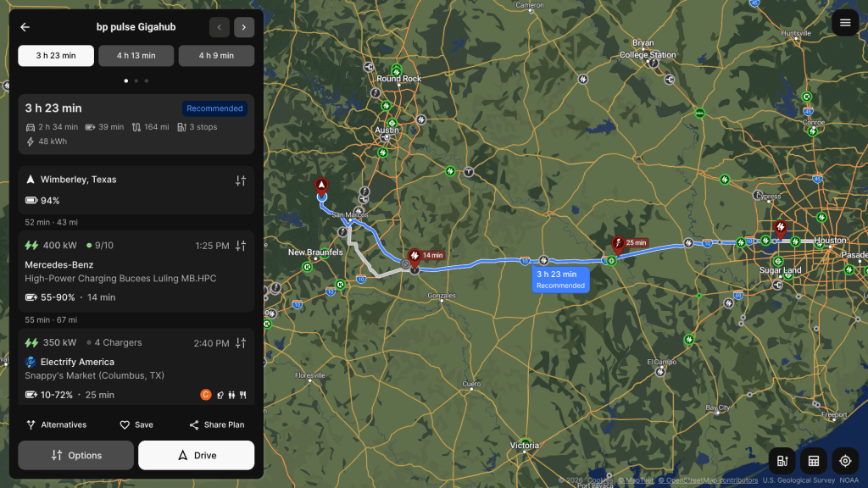Go to the previous destination arrow
The width and height of the screenshot is (868, 488).
coord(220,27)
